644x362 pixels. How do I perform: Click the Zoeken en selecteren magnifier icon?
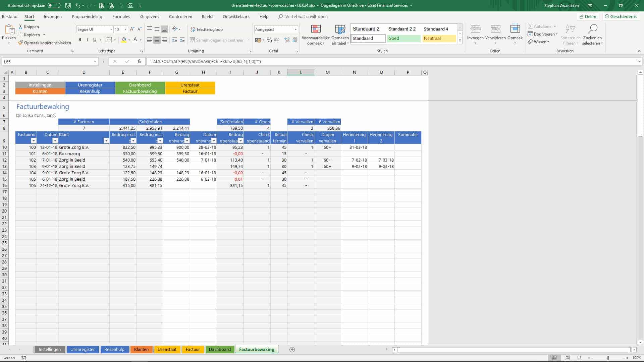592,29
